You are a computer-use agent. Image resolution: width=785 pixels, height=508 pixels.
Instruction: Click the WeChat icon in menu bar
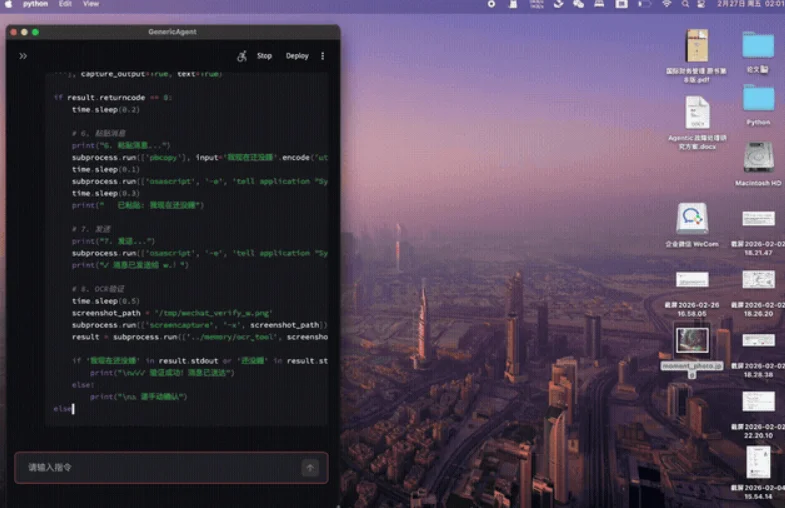click(x=578, y=4)
